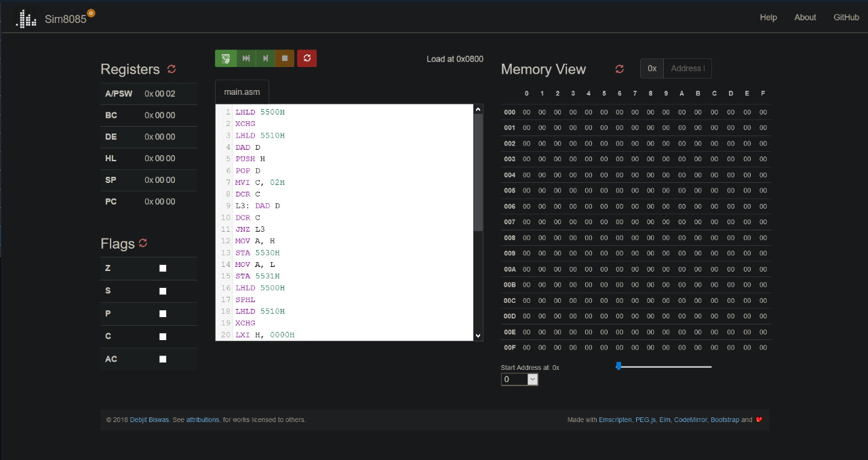
Task: Click the assemble and load program icon
Action: [x=225, y=58]
